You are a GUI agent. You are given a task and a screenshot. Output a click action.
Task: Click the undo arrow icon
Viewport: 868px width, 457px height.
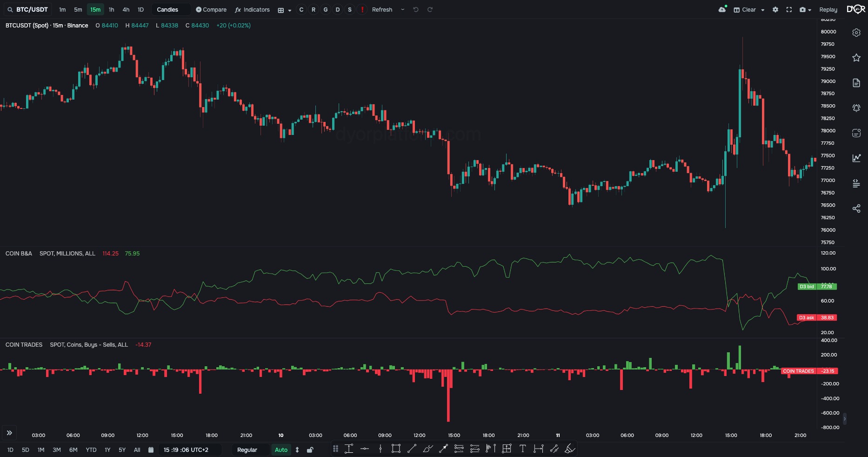(x=416, y=9)
